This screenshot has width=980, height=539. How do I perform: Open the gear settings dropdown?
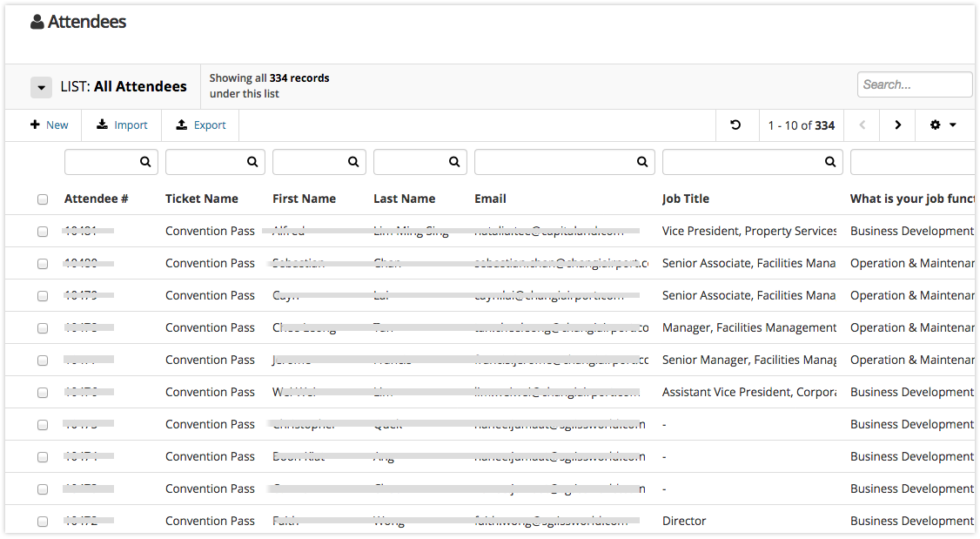tap(943, 125)
